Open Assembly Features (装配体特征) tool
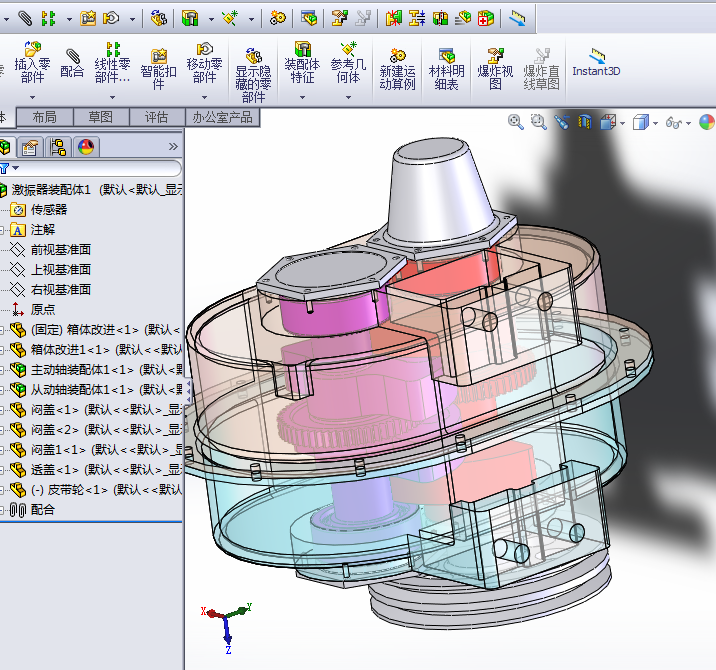716x670 pixels. [302, 62]
